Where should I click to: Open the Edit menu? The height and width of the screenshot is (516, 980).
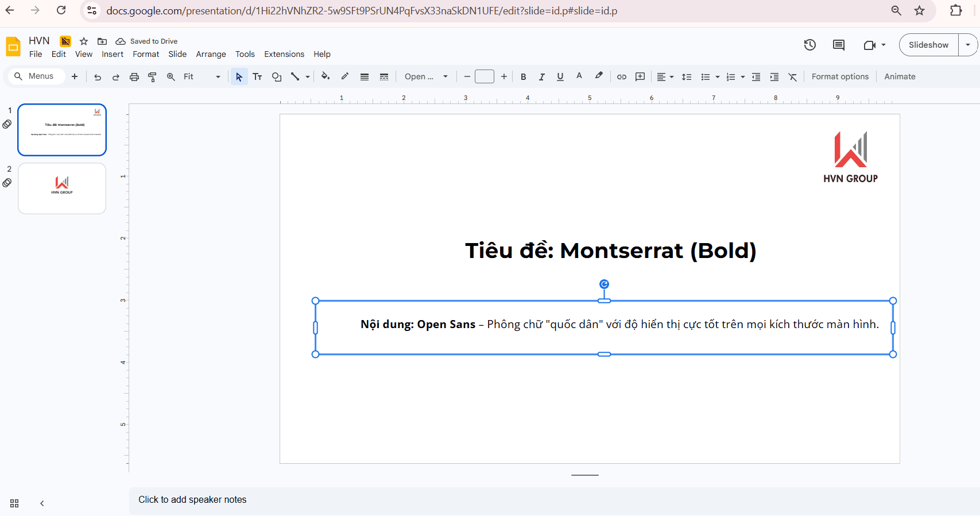(x=59, y=54)
